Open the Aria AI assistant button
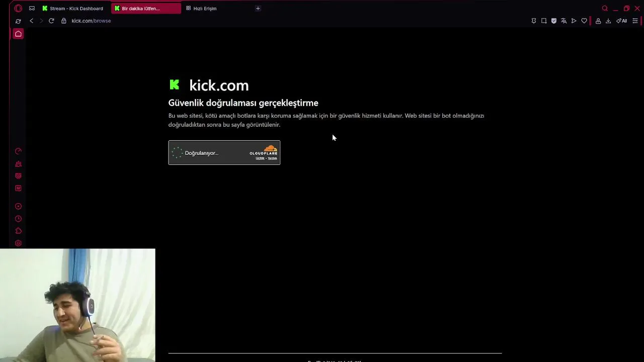Viewport: 644px width, 362px height. (622, 21)
